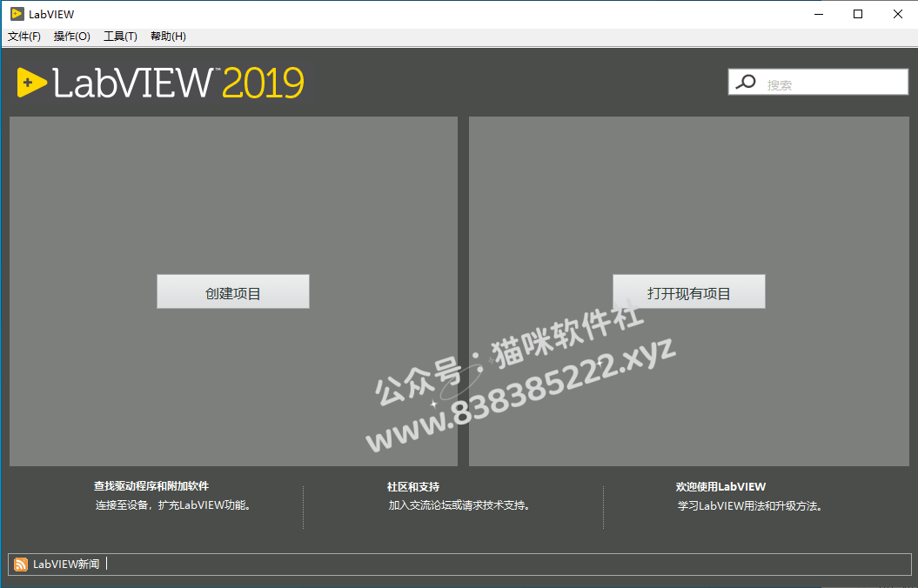Click the RSS feed icon by LabVIEW新闻

pos(21,564)
